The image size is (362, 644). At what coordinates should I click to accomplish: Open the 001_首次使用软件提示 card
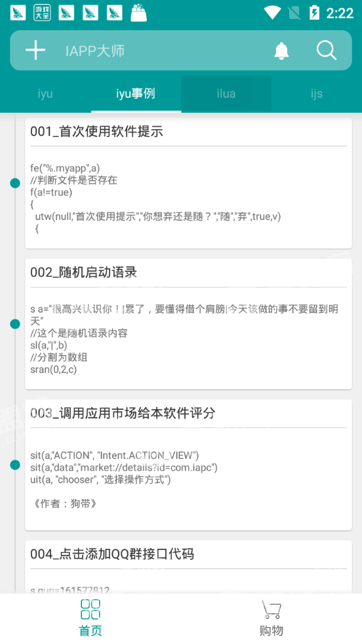click(188, 183)
